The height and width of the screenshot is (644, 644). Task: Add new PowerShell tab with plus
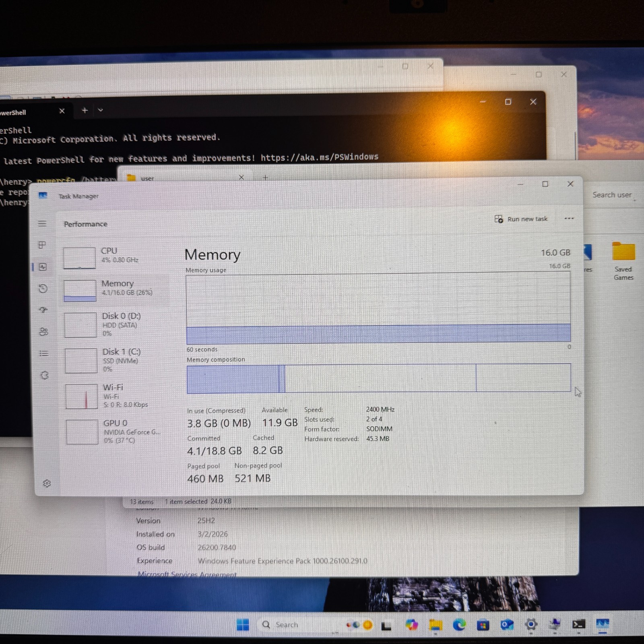point(85,110)
